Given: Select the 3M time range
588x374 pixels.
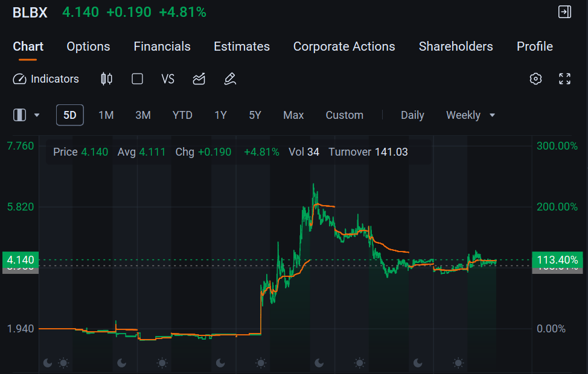Looking at the screenshot, I should point(143,115).
